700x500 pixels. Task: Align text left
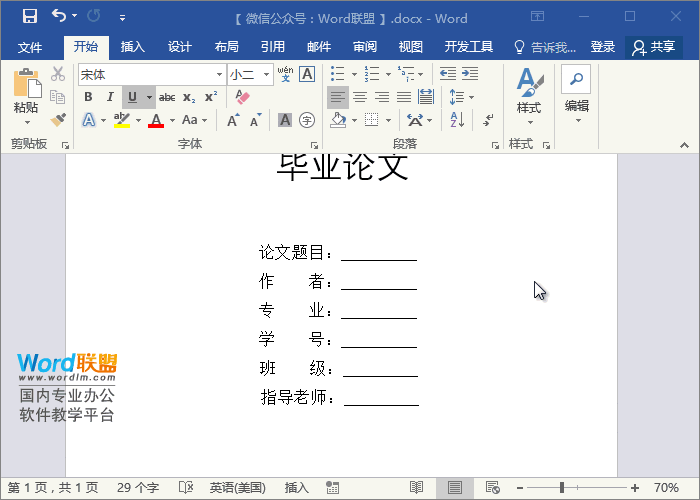(338, 97)
